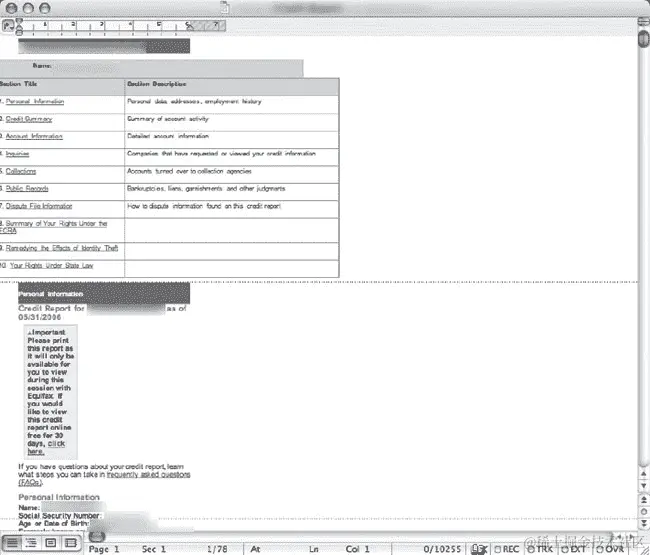Open the Credit Summary link
This screenshot has height=555, width=650.
click(x=29, y=119)
